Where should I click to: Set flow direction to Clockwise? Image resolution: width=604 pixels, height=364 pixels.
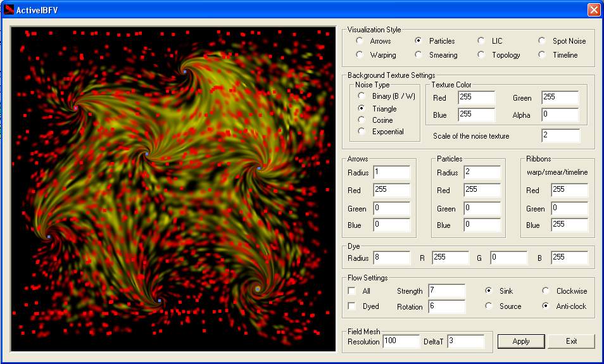click(546, 291)
